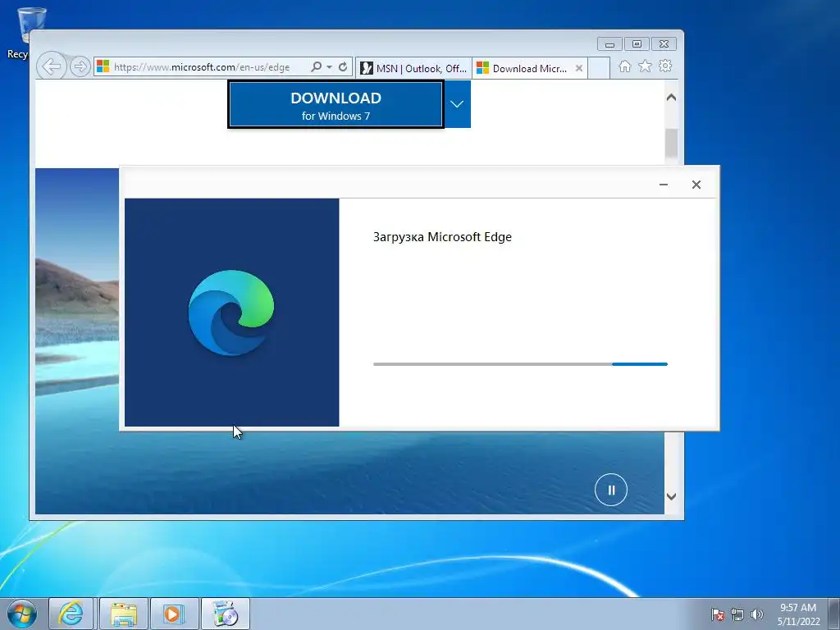Viewport: 840px width, 630px height.
Task: Click the page scrollbar up arrow
Action: (x=671, y=98)
